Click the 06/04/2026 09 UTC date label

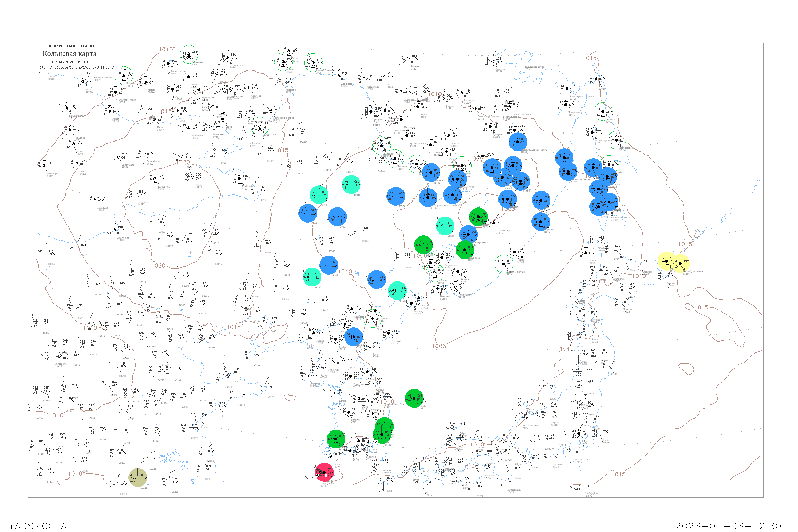tap(70, 62)
